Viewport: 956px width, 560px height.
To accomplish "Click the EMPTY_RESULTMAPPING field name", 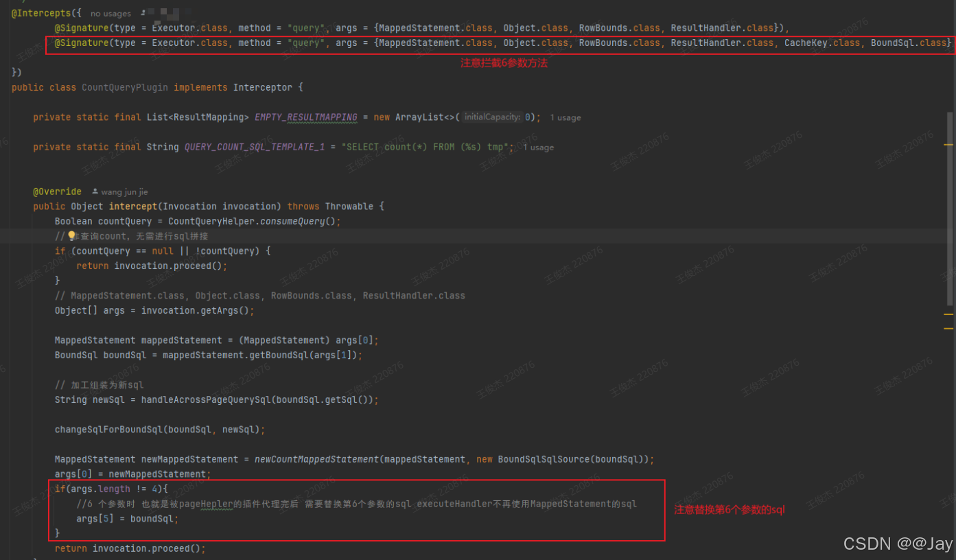I will (x=306, y=117).
